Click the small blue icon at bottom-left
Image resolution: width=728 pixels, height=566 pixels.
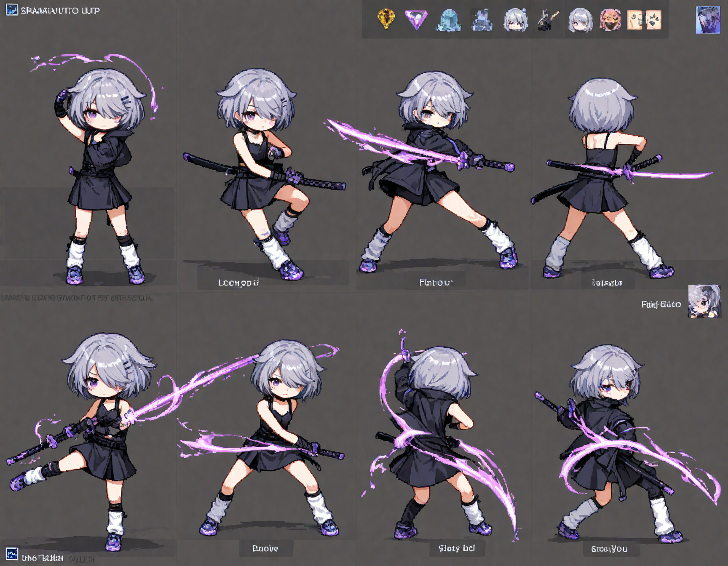pyautogui.click(x=12, y=554)
